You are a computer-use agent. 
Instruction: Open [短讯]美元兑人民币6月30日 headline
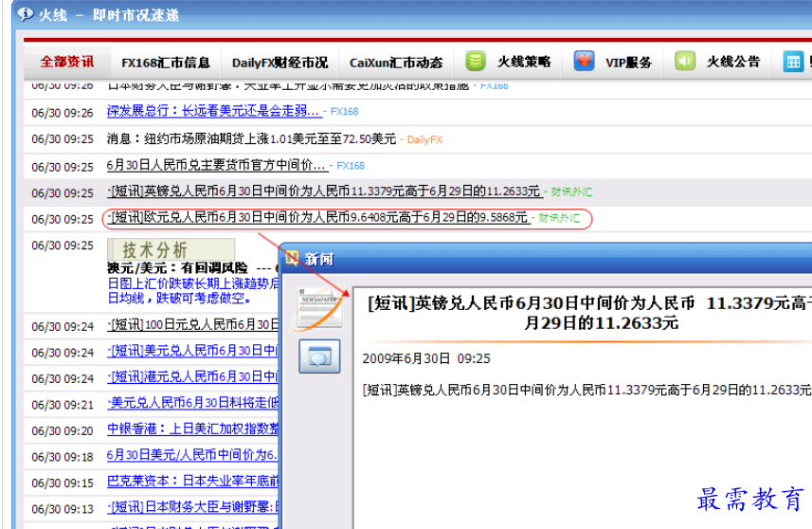(192, 352)
